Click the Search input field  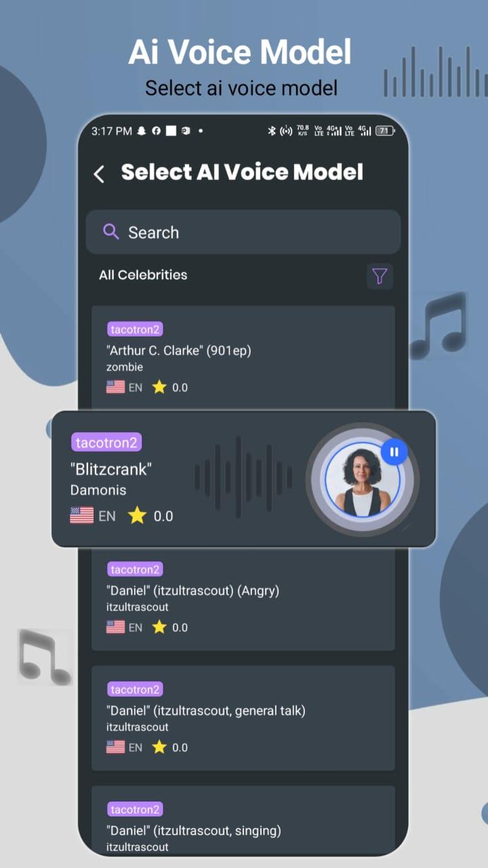coord(243,232)
